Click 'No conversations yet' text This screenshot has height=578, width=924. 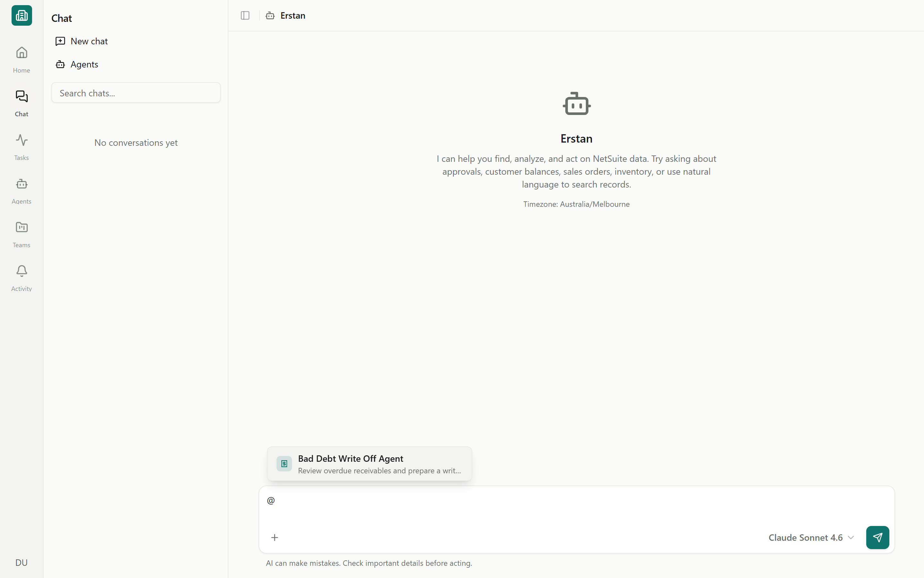point(136,143)
